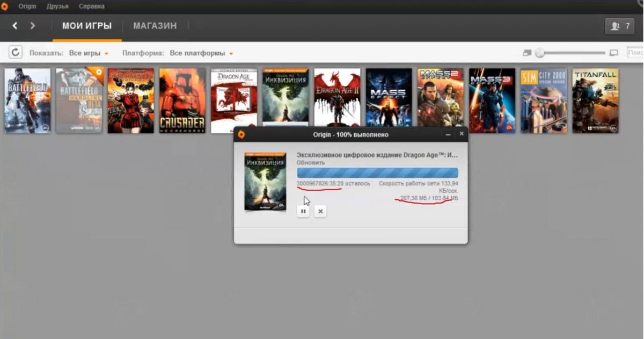The width and height of the screenshot is (644, 339).
Task: Select Dragon Age Инквизиция cover in library
Action: (x=286, y=98)
